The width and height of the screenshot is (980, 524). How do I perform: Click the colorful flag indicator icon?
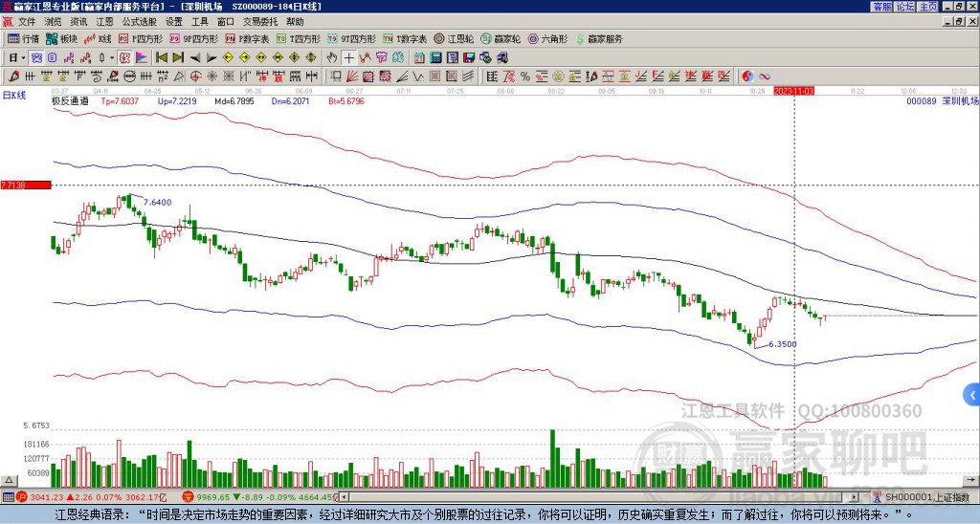pos(142,57)
